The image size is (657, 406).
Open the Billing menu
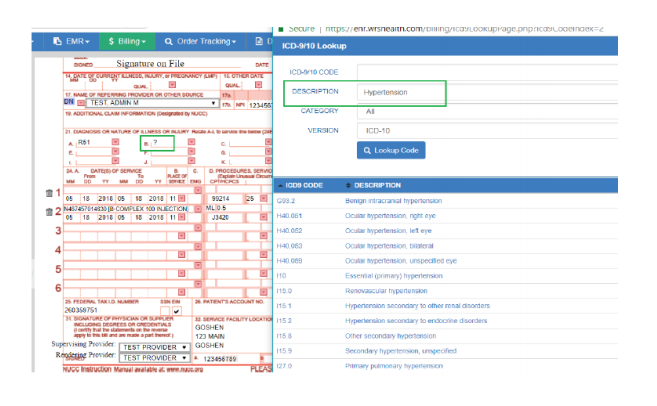(x=126, y=41)
